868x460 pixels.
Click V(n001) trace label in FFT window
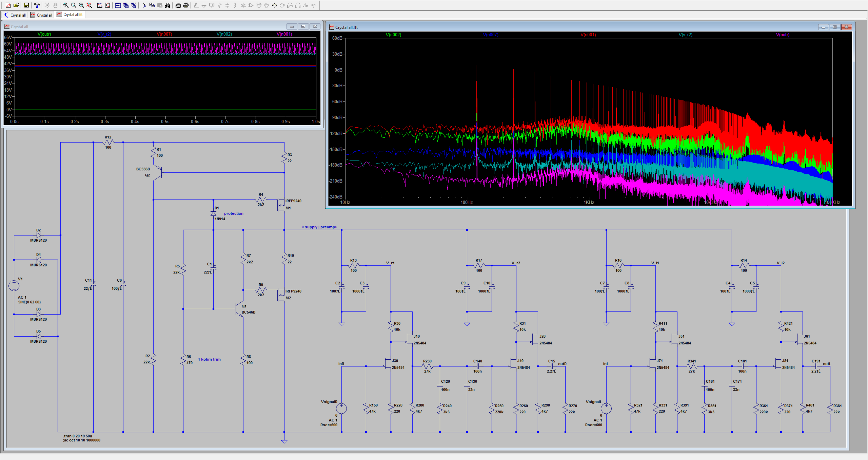tap(588, 35)
